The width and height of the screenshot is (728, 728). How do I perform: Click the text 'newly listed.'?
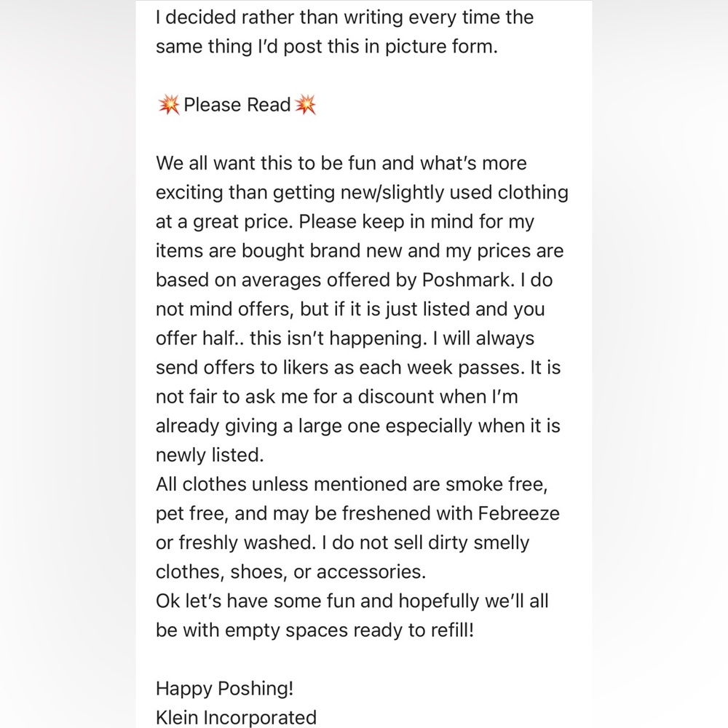(210, 455)
